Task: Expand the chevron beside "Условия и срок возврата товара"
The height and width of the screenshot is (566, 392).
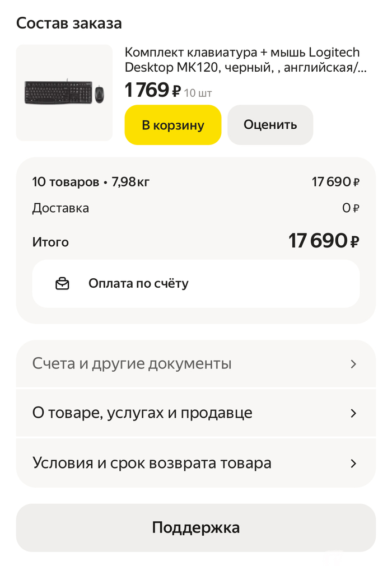Action: point(353,464)
